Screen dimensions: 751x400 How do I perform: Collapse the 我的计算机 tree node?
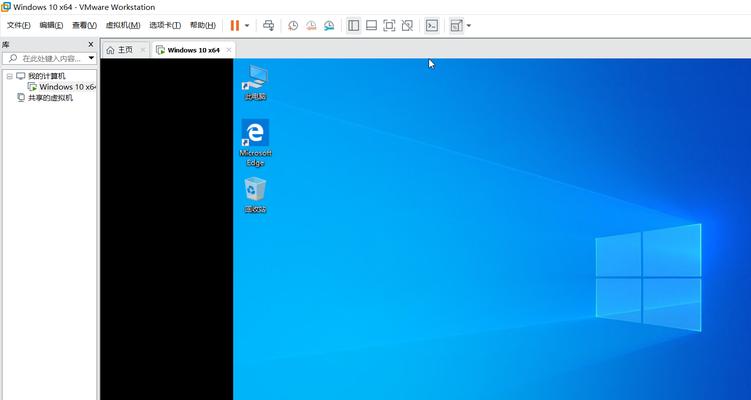(10, 76)
